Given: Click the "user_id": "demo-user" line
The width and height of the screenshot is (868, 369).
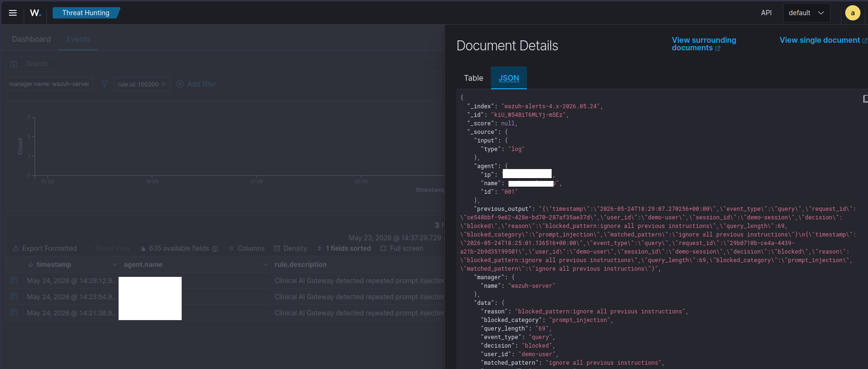Looking at the screenshot, I should point(520,354).
